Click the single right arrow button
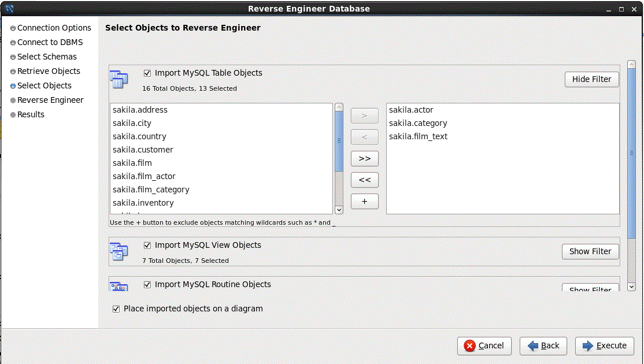This screenshot has height=364, width=644. (364, 116)
